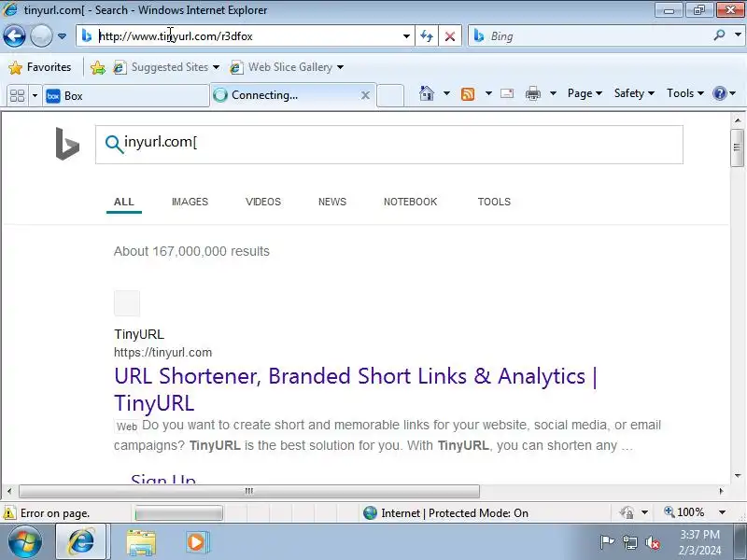Open the Tools menu
The image size is (747, 560).
click(x=685, y=93)
